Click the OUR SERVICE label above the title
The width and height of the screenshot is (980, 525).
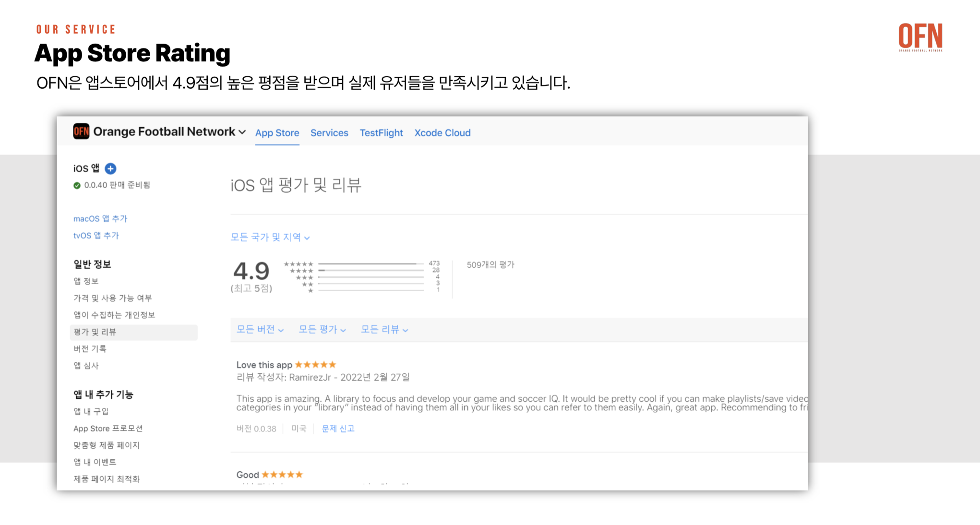[76, 29]
